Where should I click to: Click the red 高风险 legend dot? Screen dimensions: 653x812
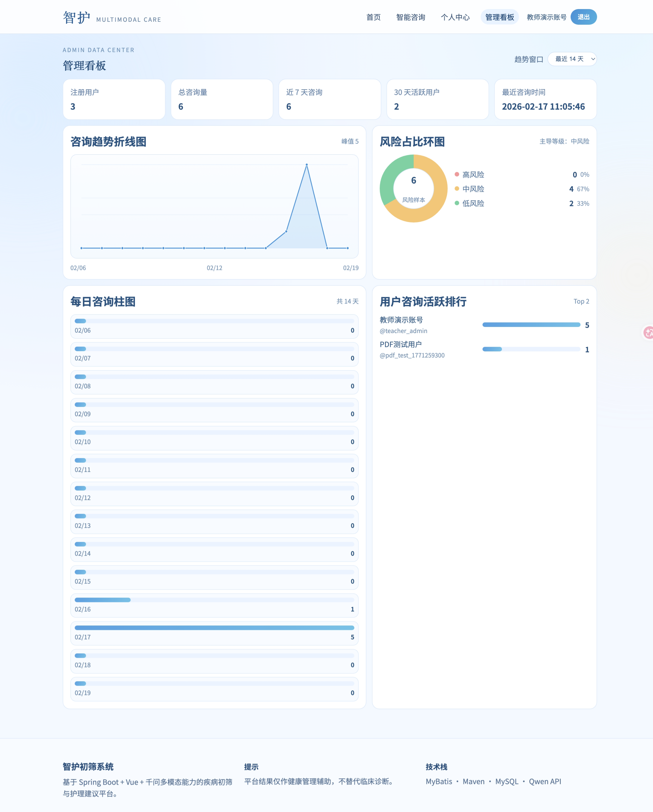tap(457, 174)
